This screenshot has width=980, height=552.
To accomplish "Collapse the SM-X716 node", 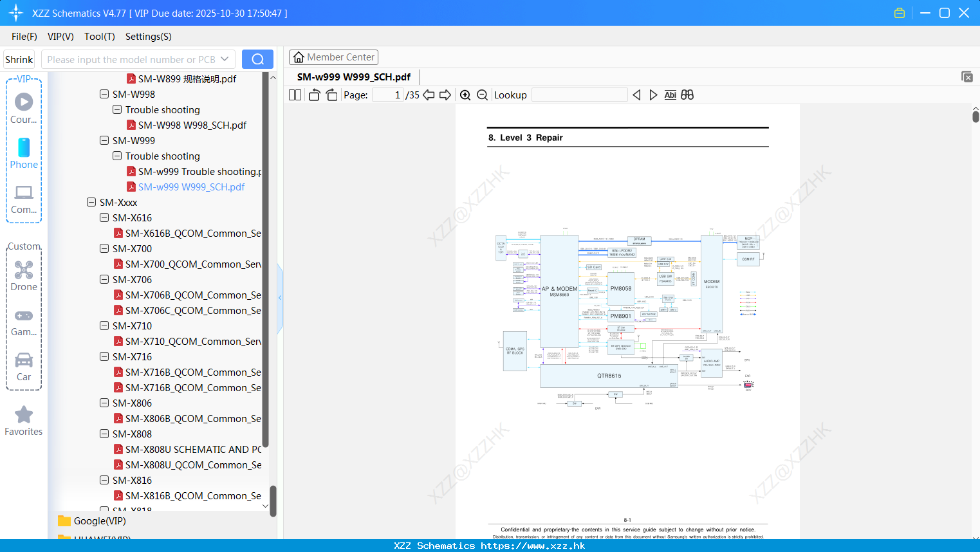I will coord(104,356).
